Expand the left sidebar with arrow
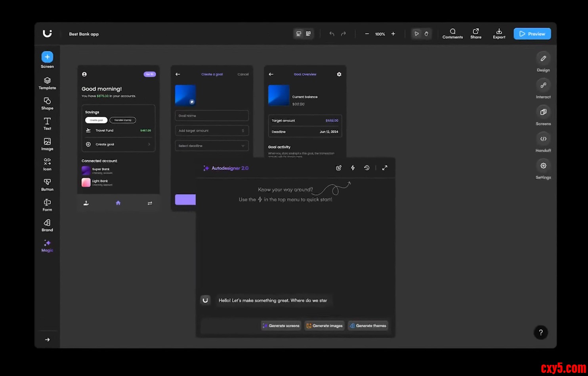 pos(47,340)
